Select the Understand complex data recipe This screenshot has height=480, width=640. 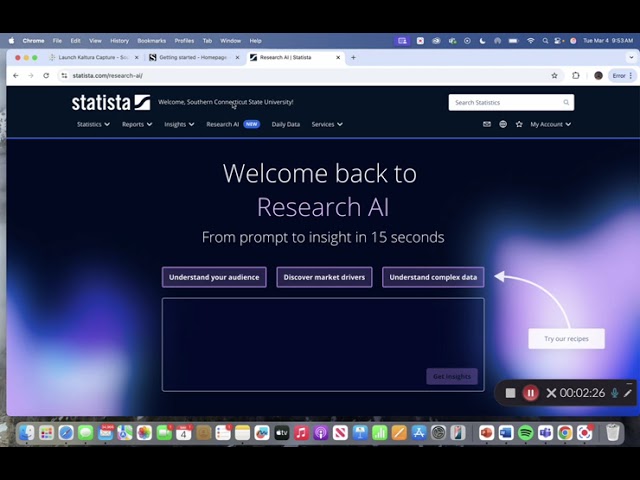tap(433, 277)
